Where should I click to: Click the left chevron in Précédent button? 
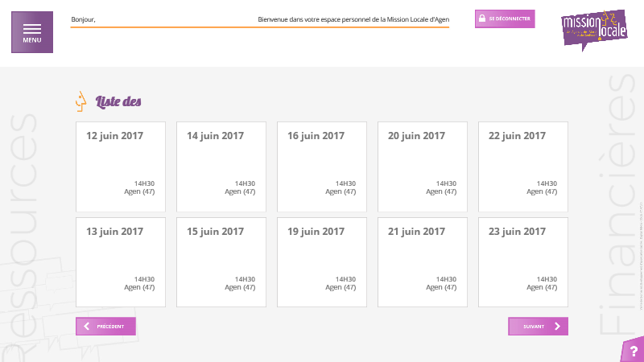pos(86,327)
